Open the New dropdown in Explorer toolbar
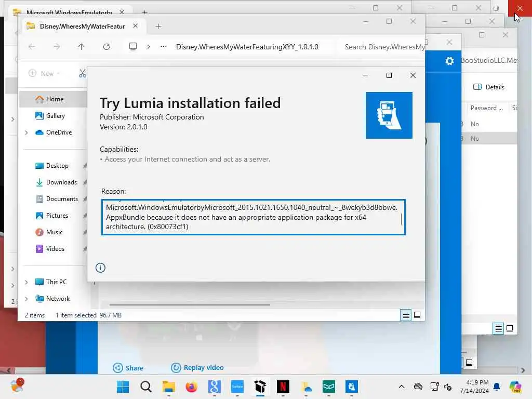This screenshot has height=399, width=532. coord(45,73)
